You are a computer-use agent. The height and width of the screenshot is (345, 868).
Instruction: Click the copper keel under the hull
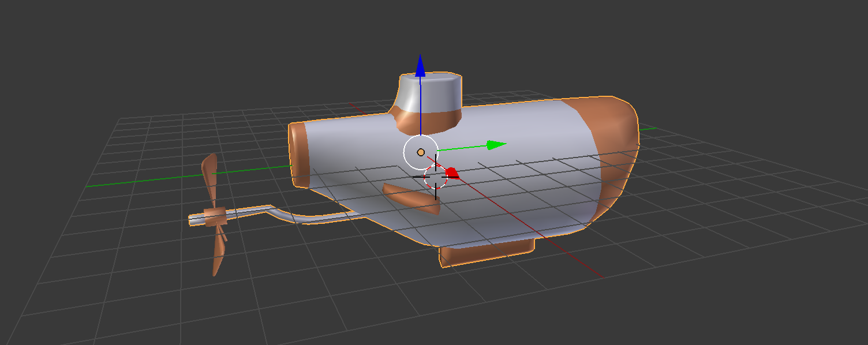(x=487, y=253)
